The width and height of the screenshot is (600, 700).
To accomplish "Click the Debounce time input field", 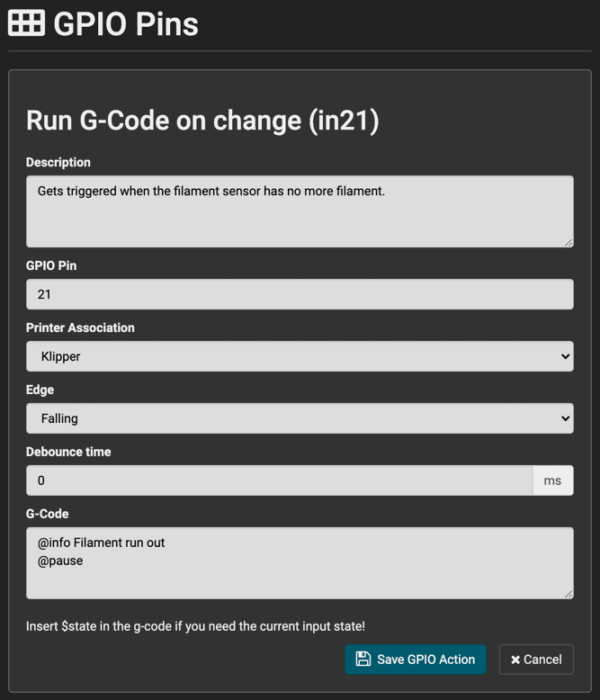I will [x=280, y=480].
